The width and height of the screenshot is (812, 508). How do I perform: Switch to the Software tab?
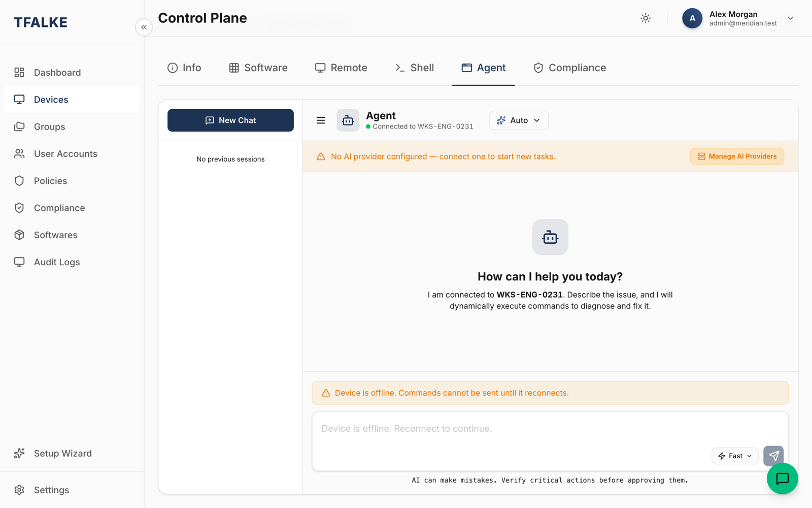point(258,68)
